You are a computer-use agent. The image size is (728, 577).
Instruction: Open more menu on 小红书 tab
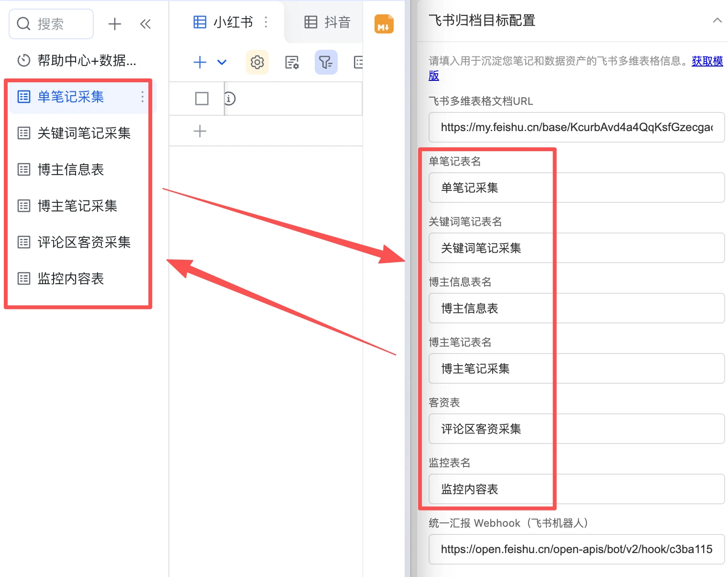[x=266, y=22]
